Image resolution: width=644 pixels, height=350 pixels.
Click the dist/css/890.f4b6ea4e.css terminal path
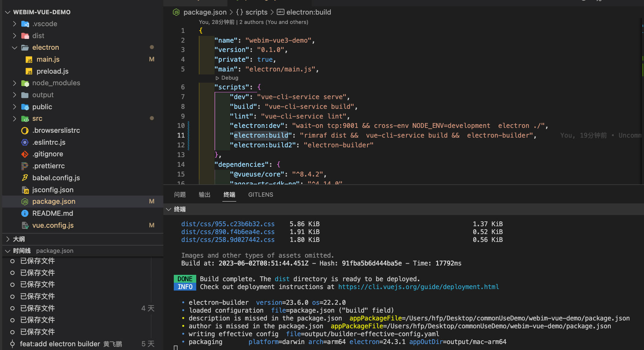228,232
